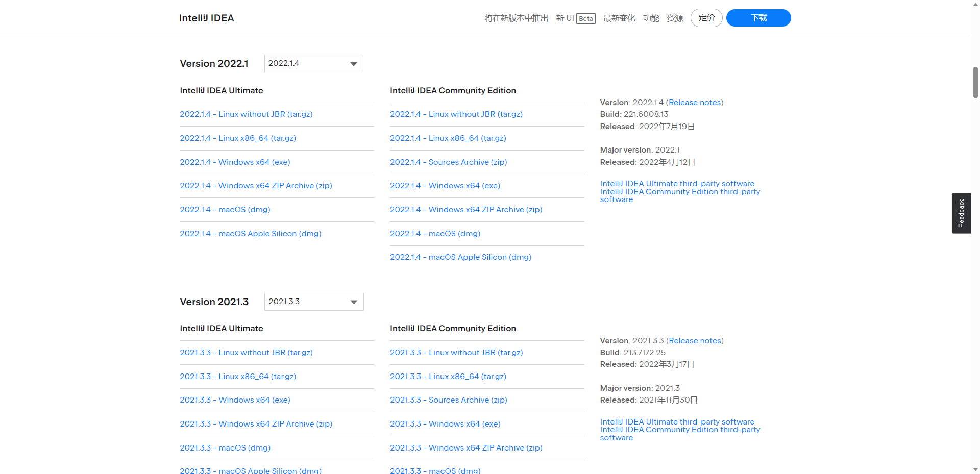This screenshot has width=980, height=474.
Task: Download Ultimate 2021.3.3 macOS dmg
Action: click(225, 448)
